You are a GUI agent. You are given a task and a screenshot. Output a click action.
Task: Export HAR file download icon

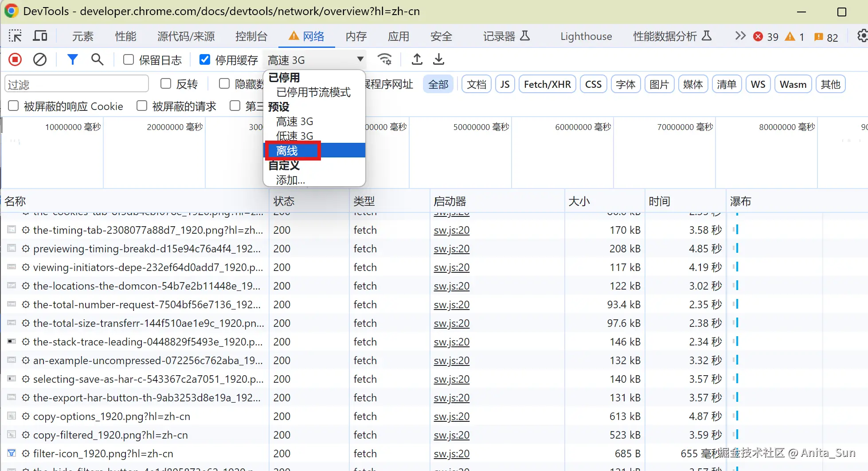pos(438,59)
